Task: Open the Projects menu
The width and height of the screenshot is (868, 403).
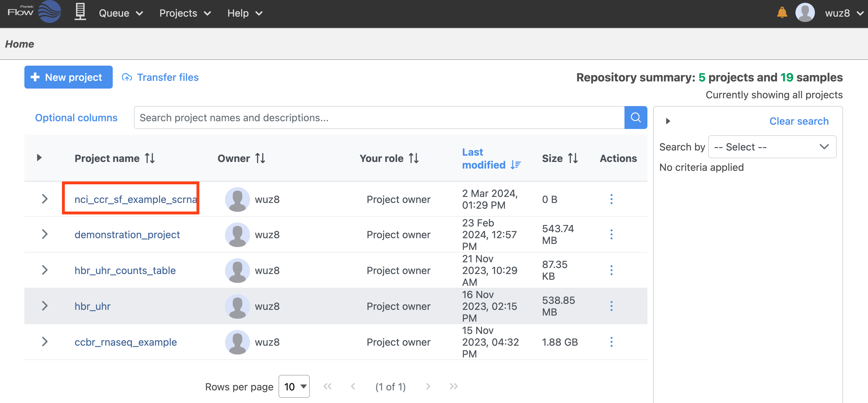Action: [x=185, y=13]
